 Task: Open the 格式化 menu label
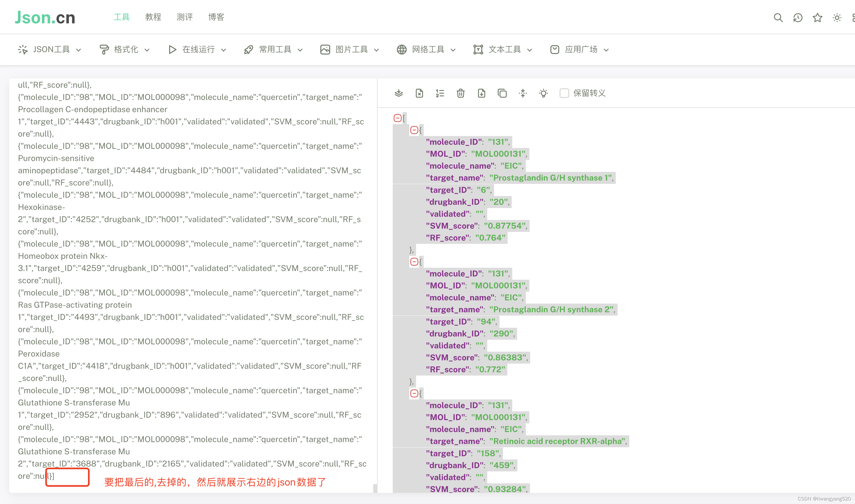coord(126,50)
